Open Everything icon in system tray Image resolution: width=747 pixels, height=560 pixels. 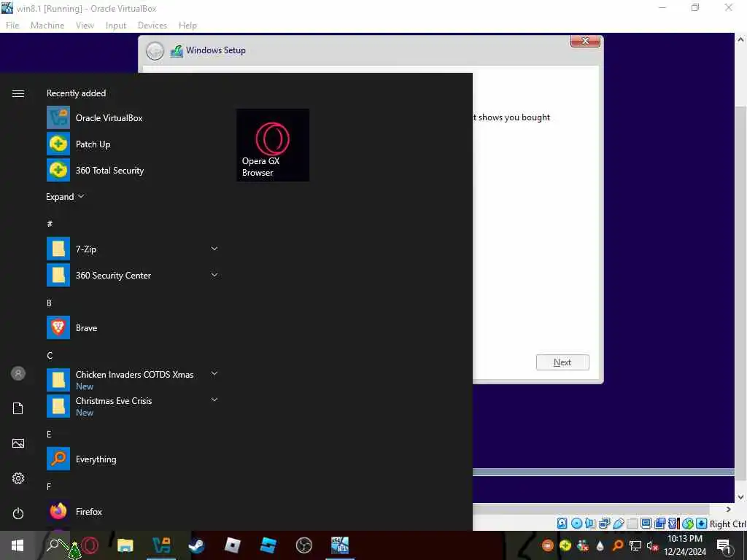coord(617,545)
